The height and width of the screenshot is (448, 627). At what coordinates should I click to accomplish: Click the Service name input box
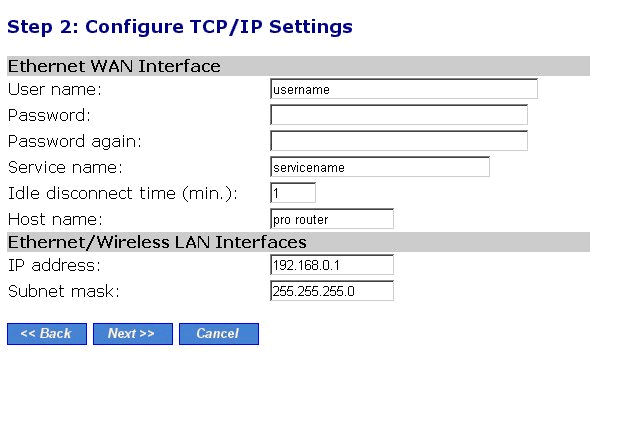[x=380, y=167]
